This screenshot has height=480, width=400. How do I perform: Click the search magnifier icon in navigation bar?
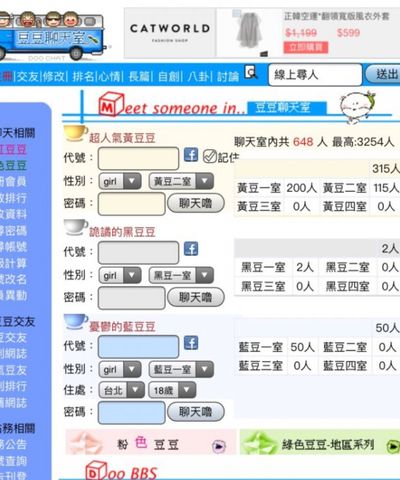click(x=251, y=72)
